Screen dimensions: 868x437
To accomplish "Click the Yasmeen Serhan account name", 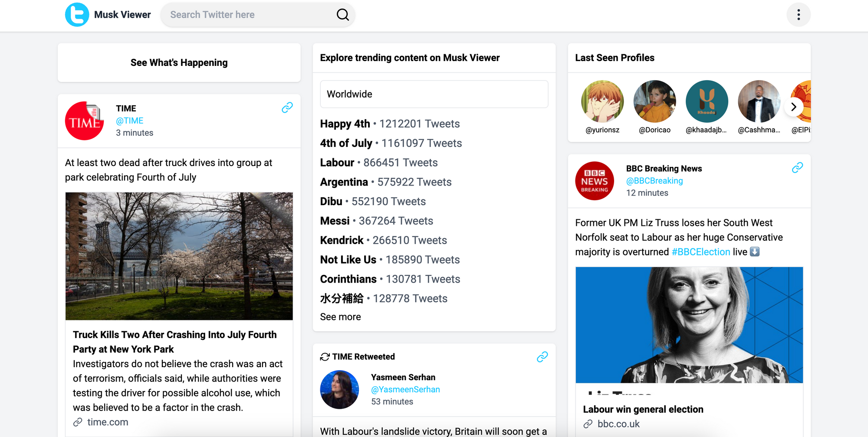I will 403,377.
